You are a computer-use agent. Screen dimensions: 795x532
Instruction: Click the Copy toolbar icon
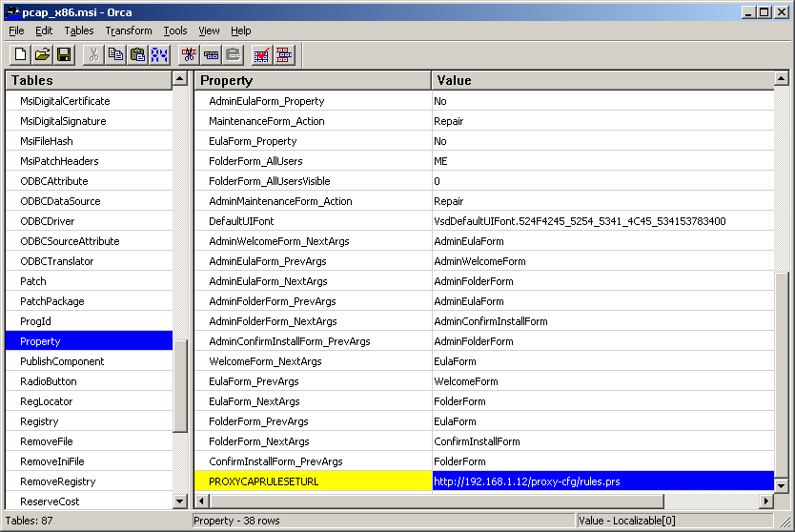point(116,55)
